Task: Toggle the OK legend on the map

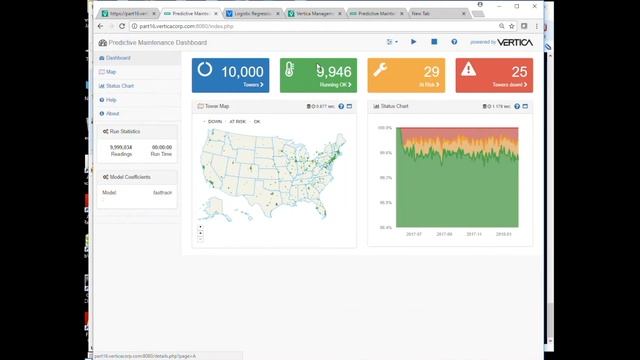Action: coord(255,122)
